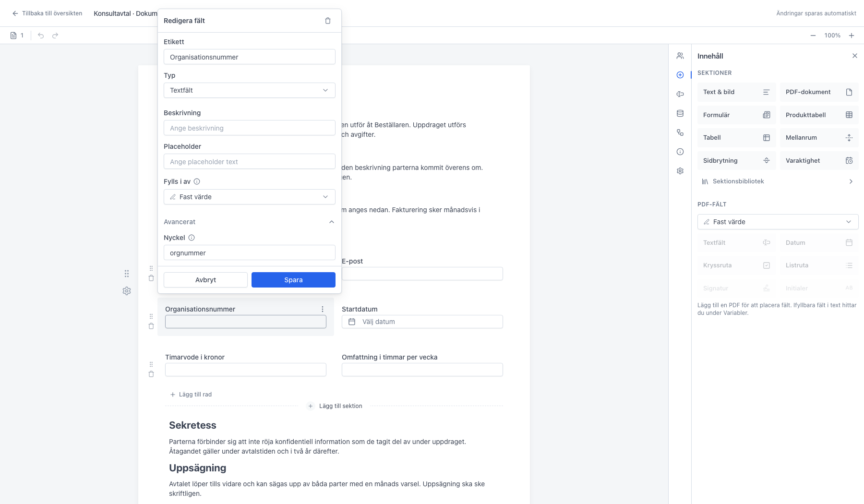Focus the Placeholder input field
This screenshot has height=504, width=864.
(250, 161)
